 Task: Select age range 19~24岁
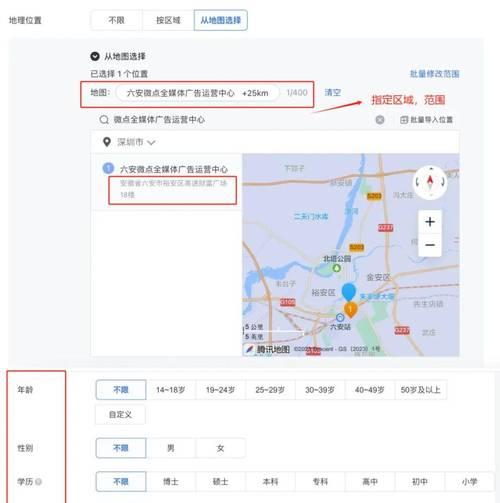click(220, 390)
